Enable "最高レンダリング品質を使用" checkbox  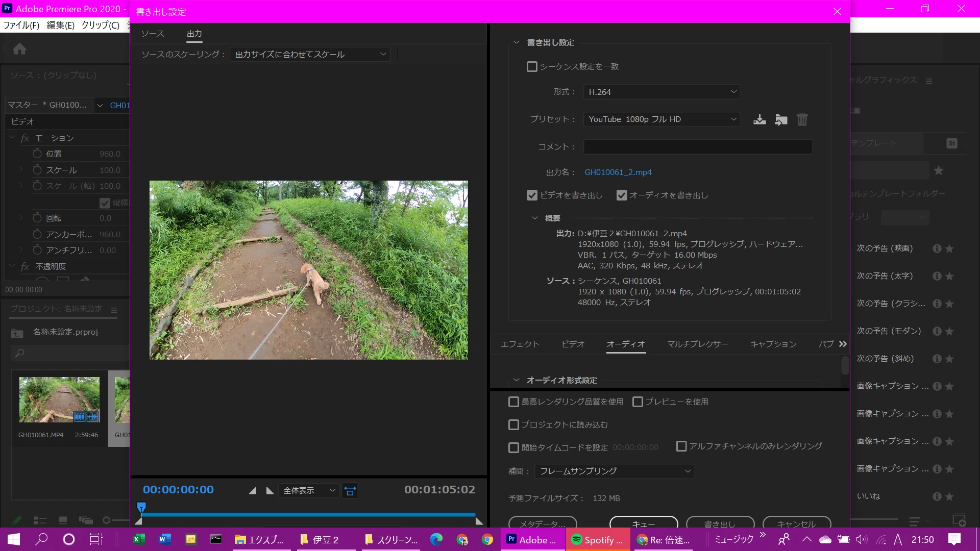(513, 402)
